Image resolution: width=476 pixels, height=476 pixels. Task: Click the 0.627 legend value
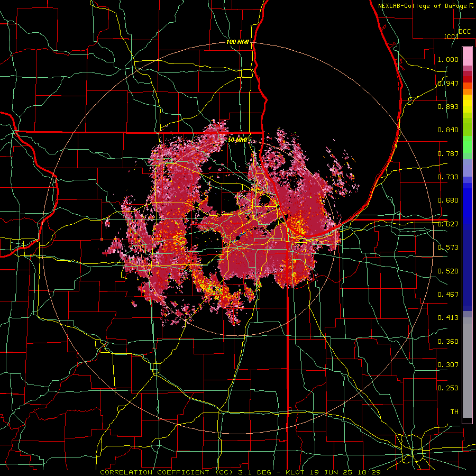(x=448, y=224)
